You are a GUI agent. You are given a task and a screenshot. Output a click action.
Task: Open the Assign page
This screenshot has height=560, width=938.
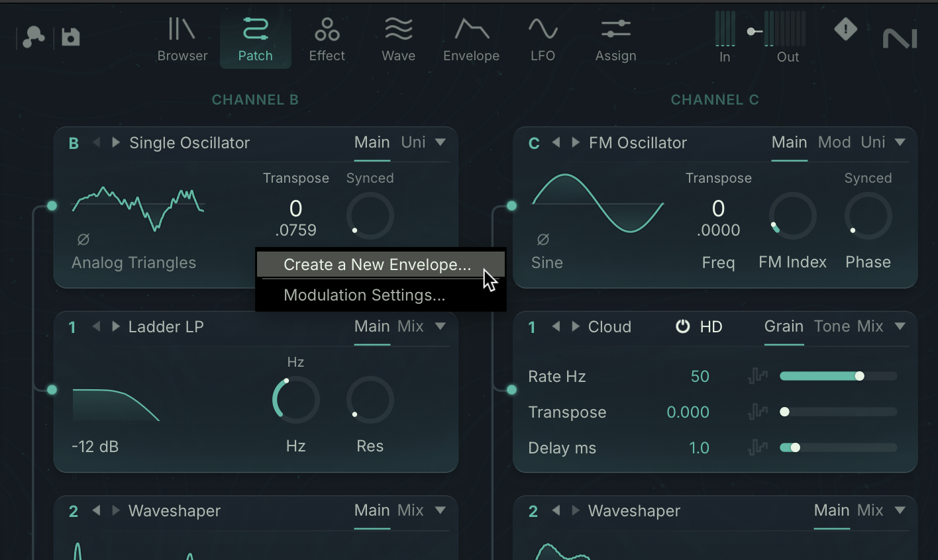pos(615,40)
